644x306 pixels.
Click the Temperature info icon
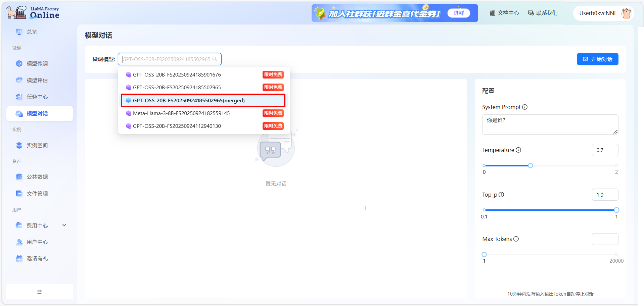(518, 150)
